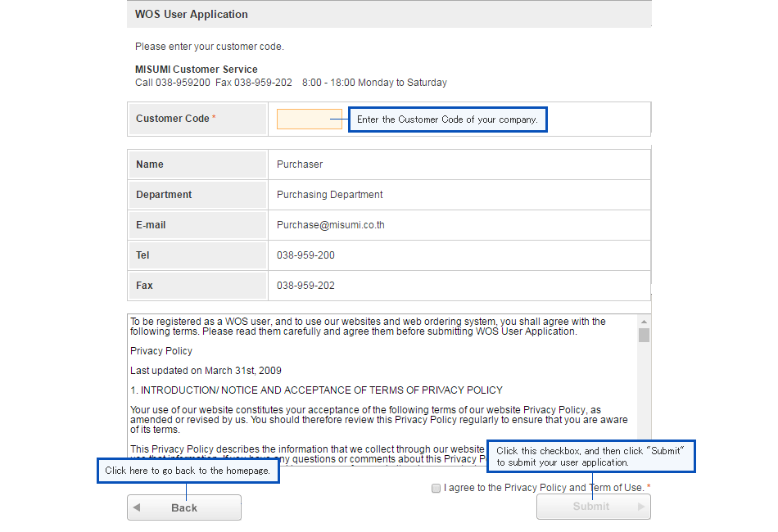Click the Purchaser name value

click(x=300, y=165)
